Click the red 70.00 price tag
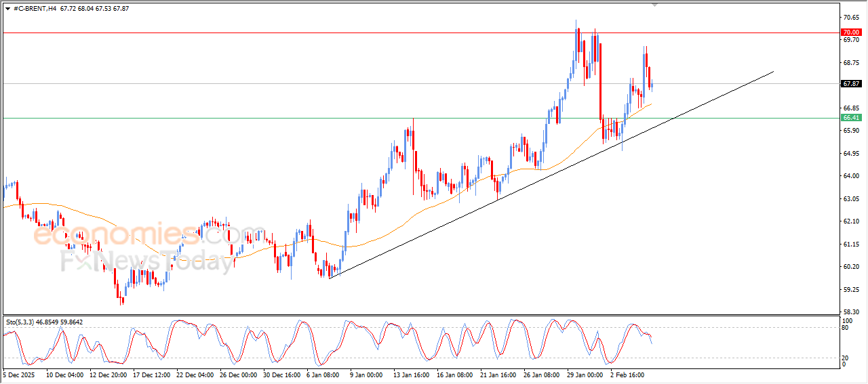This screenshot has height=384, width=868. (850, 32)
